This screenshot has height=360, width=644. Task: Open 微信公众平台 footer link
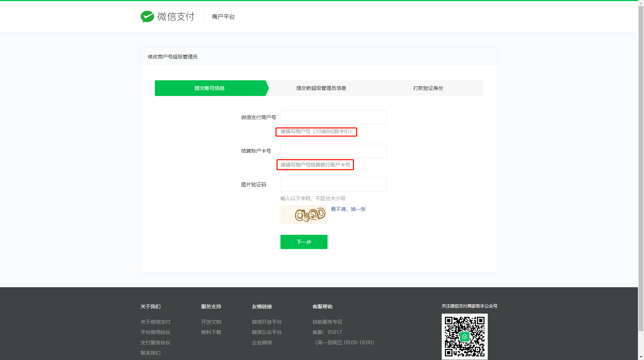[267, 332]
